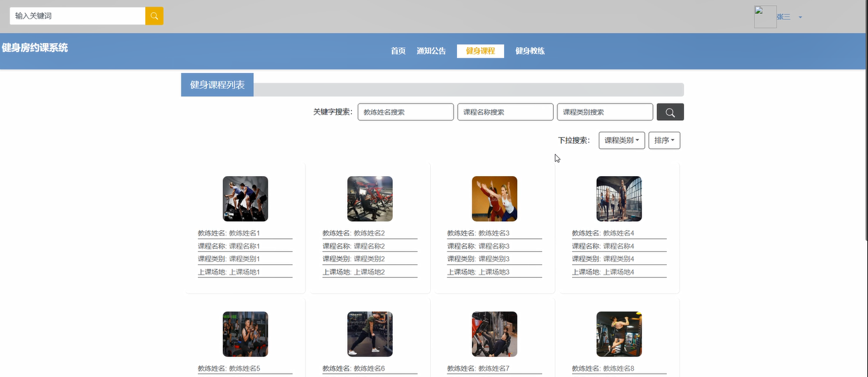This screenshot has width=868, height=377.
Task: Click the 健身课程列表 heading tab
Action: pos(217,85)
